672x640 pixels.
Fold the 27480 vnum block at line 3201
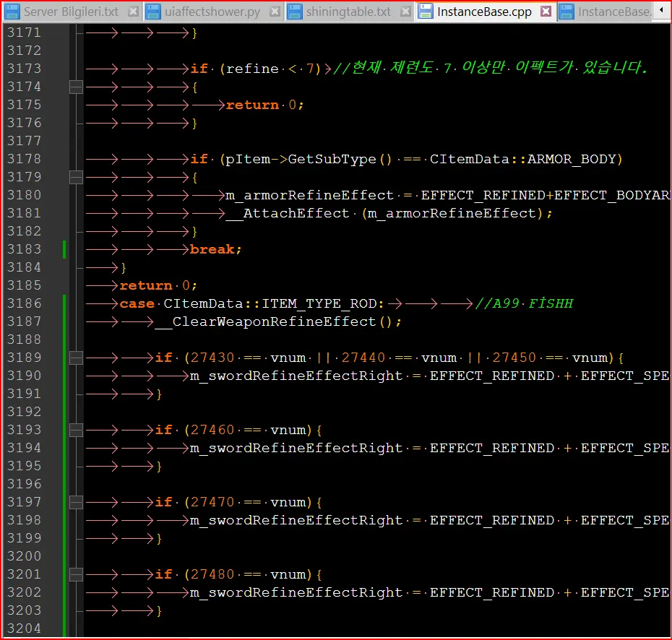[76, 574]
